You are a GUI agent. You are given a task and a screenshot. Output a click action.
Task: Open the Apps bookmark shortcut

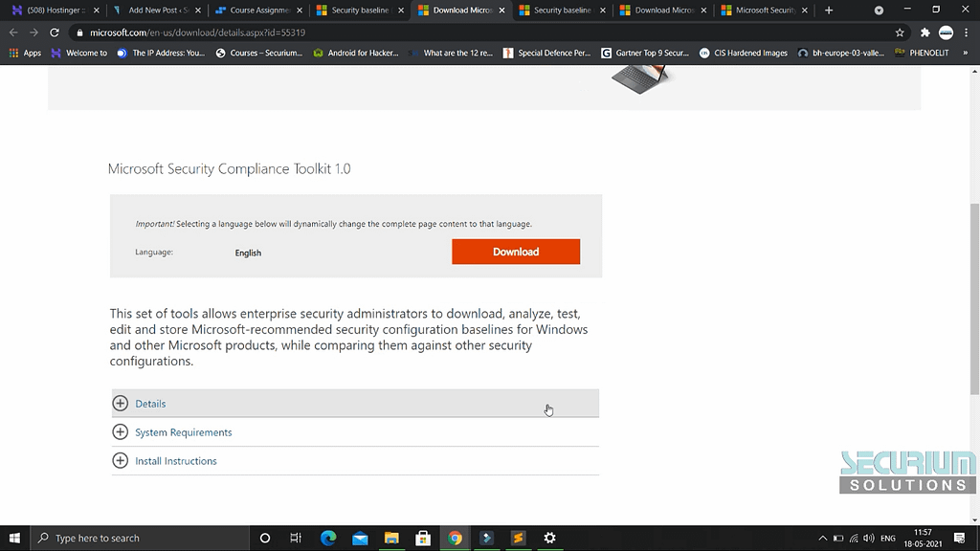[25, 54]
